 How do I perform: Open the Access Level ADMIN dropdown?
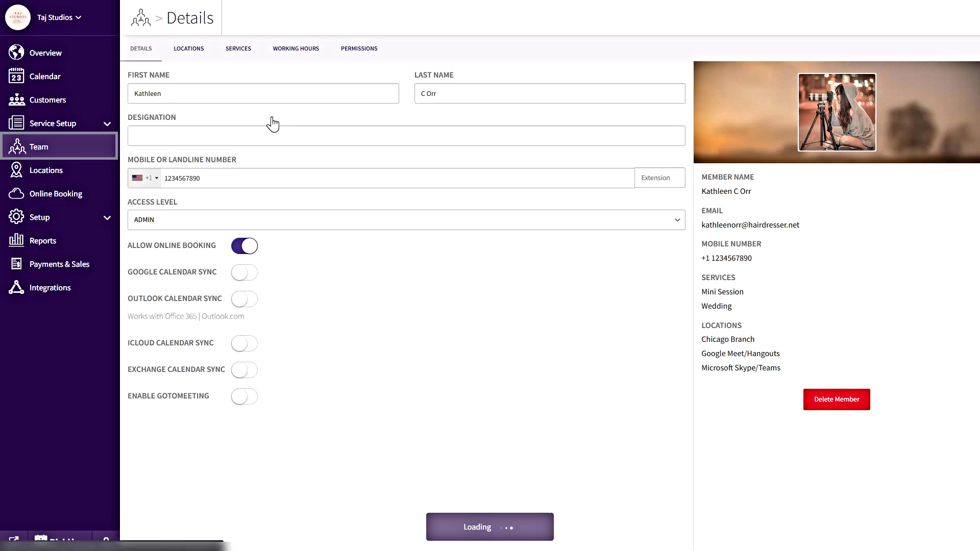point(406,220)
